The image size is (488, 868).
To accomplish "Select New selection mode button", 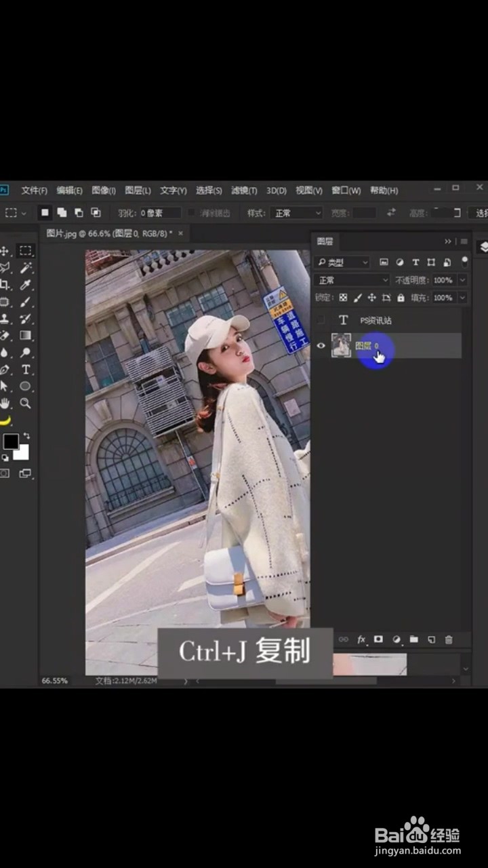I will [x=45, y=213].
